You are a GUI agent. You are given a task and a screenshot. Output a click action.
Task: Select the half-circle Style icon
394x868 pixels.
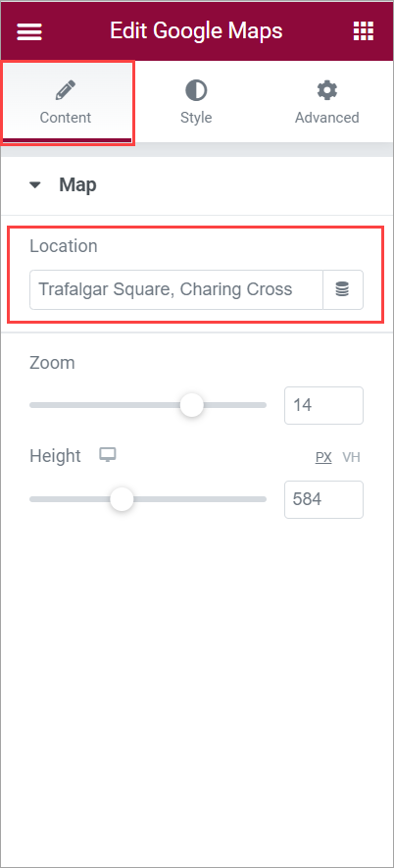[x=196, y=90]
